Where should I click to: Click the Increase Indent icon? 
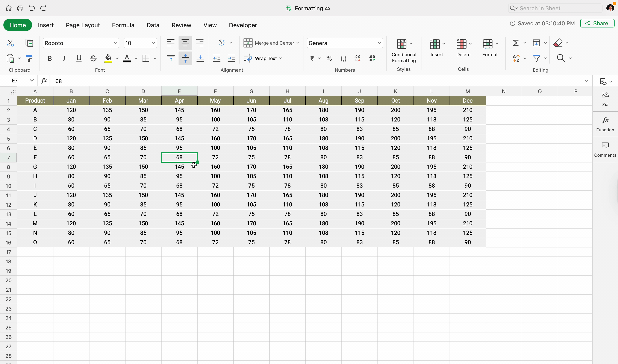coord(231,58)
